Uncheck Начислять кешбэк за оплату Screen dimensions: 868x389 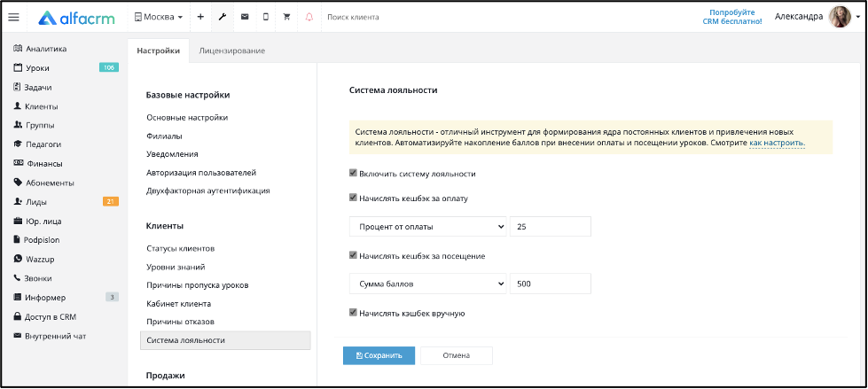[x=353, y=198]
